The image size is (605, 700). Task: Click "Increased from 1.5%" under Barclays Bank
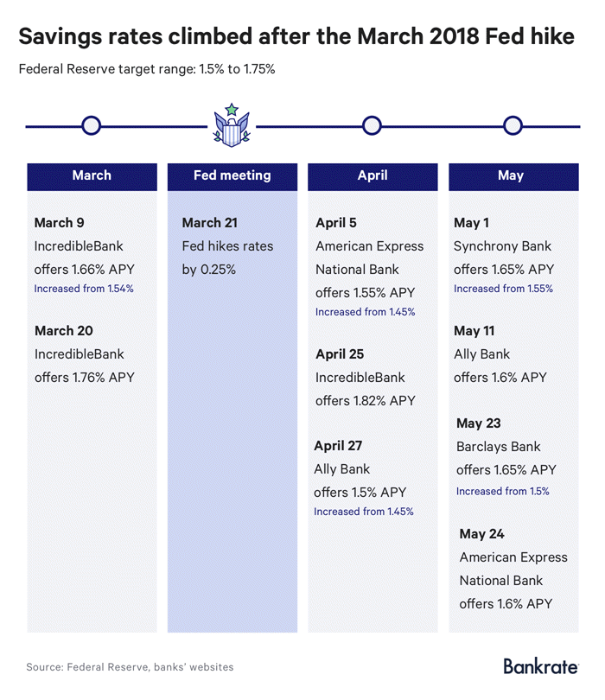point(502,491)
